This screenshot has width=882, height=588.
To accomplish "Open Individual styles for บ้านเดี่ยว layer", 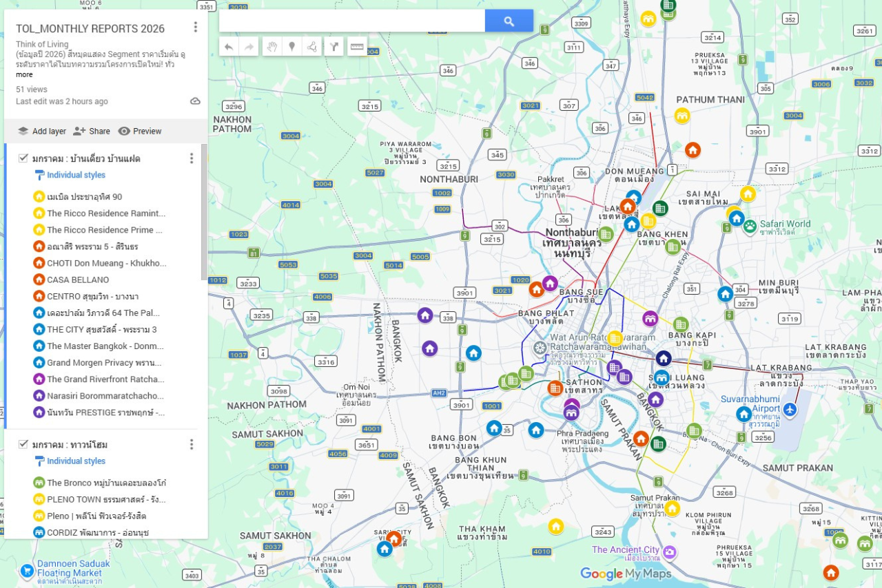I will point(76,175).
